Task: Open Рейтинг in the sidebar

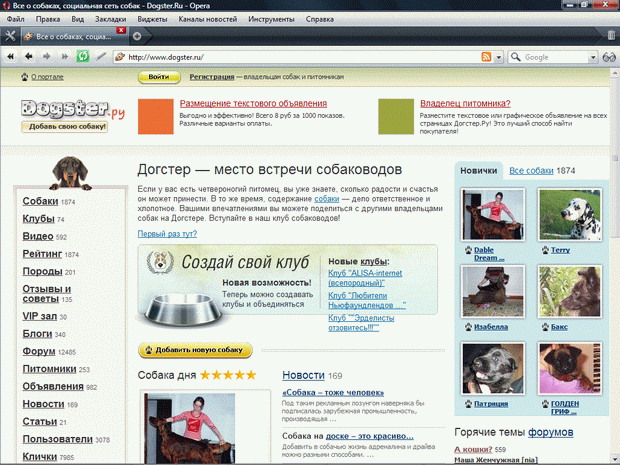Action: tap(42, 254)
